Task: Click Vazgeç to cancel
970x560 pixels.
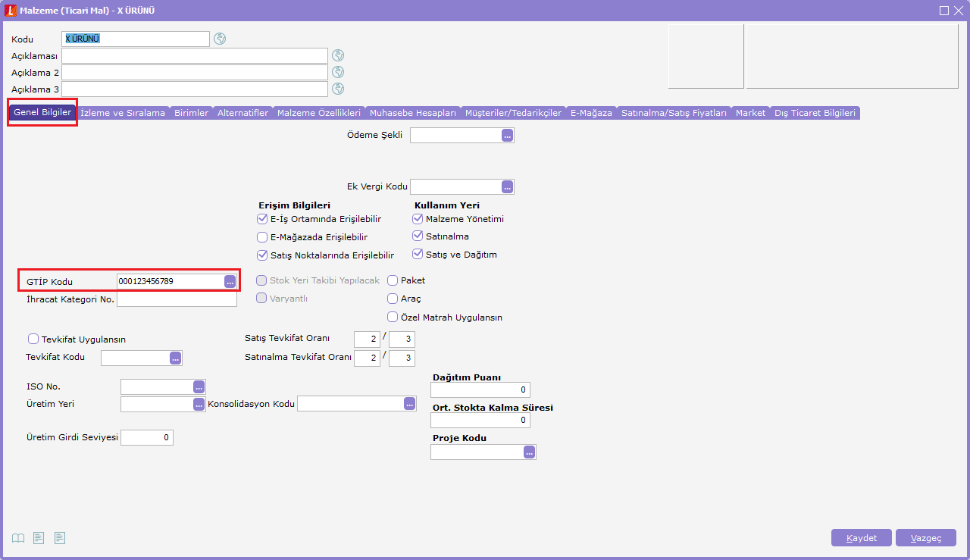Action: coord(925,538)
